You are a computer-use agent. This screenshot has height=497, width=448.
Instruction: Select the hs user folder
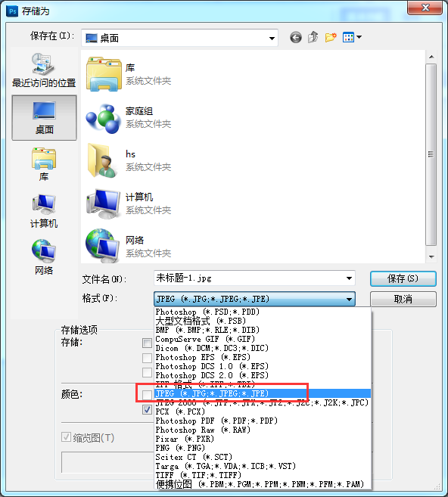(129, 160)
